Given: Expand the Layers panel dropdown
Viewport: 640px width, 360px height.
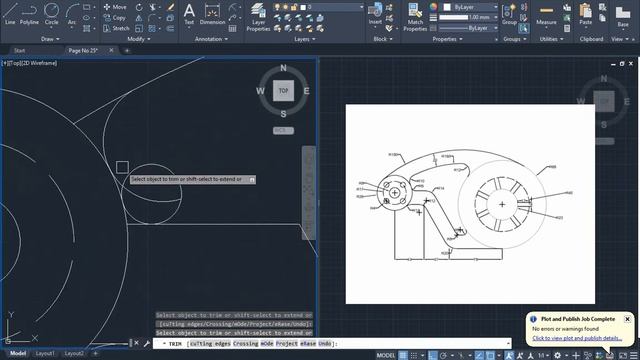Looking at the screenshot, I should 304,39.
